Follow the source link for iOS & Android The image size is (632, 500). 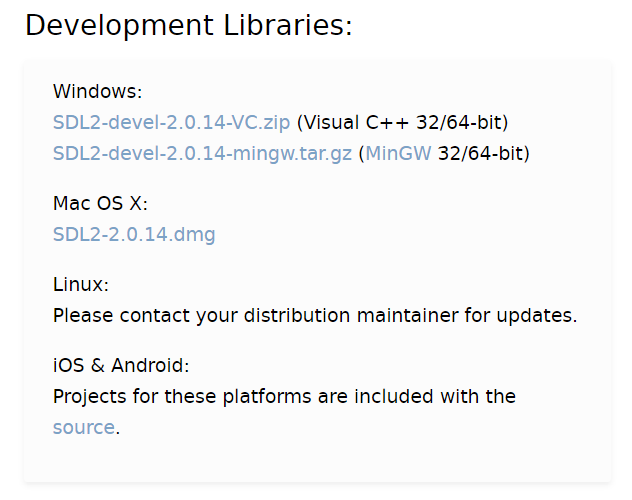(84, 427)
